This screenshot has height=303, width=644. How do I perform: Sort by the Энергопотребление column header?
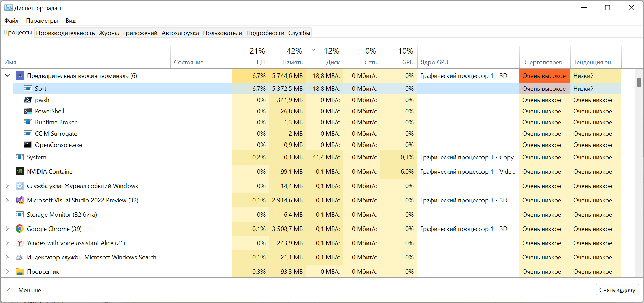pyautogui.click(x=545, y=57)
